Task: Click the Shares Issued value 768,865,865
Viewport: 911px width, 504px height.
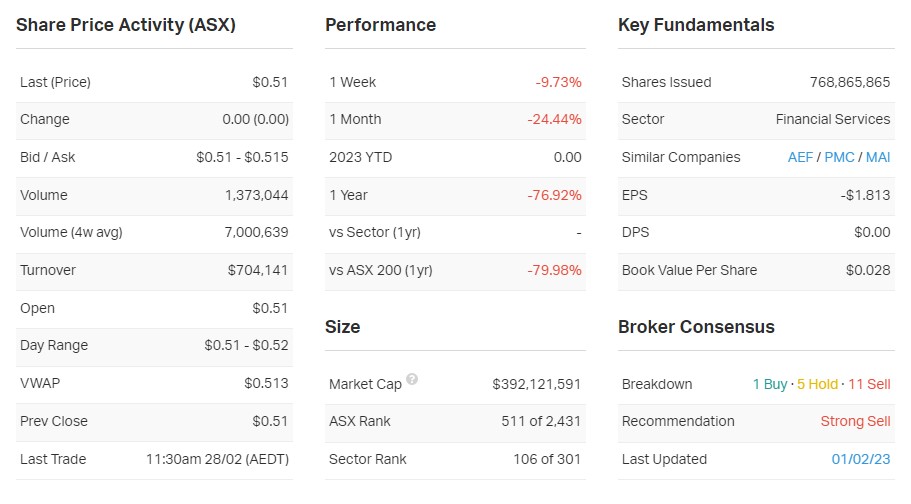Action: (849, 82)
